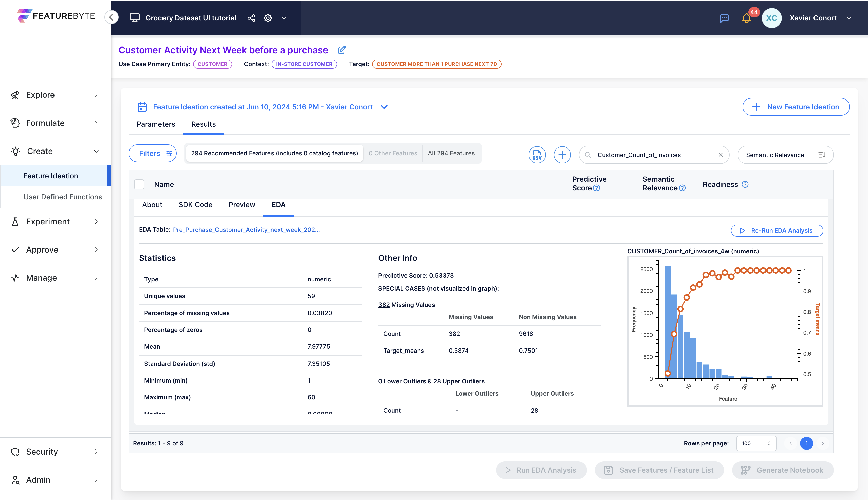Open the share icon in header
The height and width of the screenshot is (500, 868).
(251, 18)
